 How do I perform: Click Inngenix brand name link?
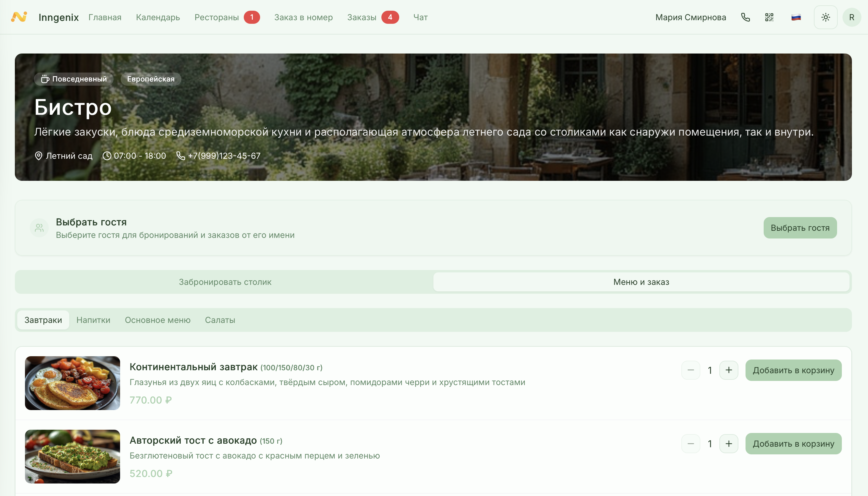(x=59, y=17)
